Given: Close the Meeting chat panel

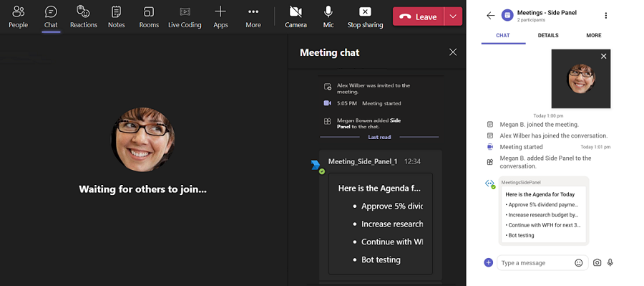Looking at the screenshot, I should pyautogui.click(x=453, y=52).
